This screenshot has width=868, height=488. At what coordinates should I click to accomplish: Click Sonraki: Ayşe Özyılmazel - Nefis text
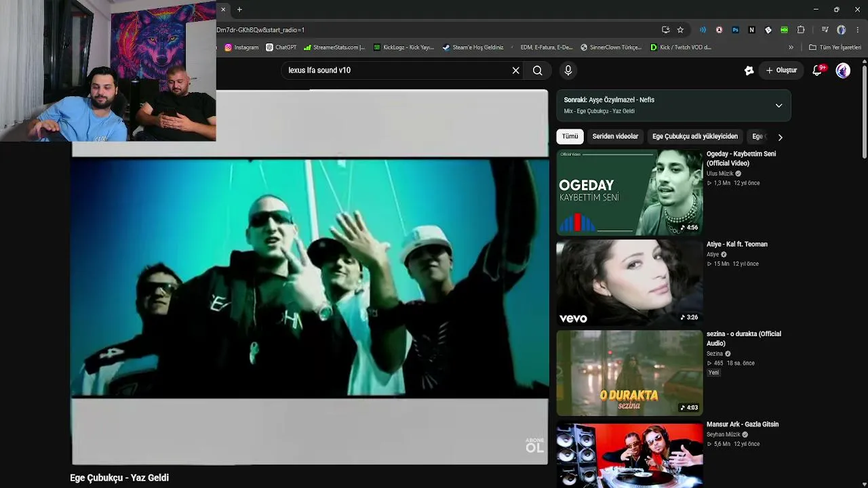pyautogui.click(x=609, y=100)
